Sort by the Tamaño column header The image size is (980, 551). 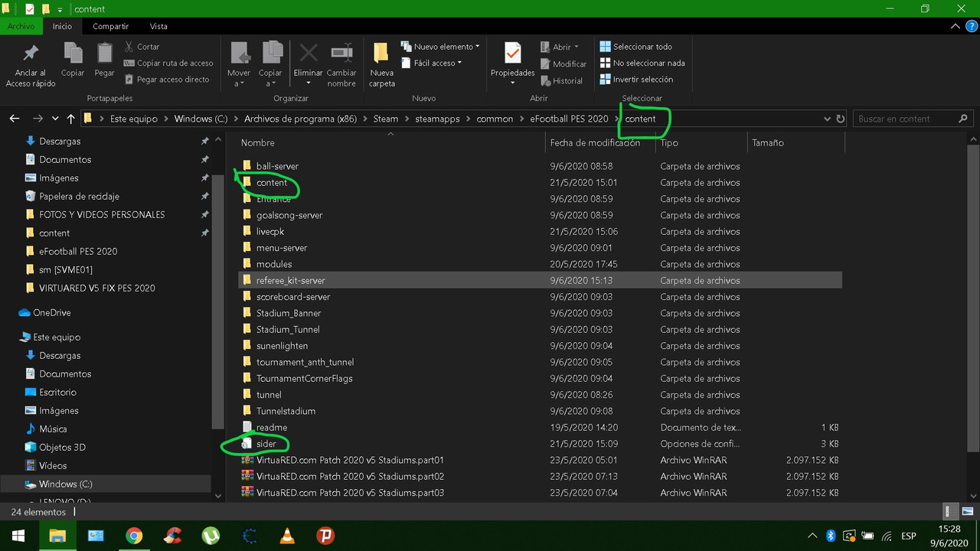point(767,143)
